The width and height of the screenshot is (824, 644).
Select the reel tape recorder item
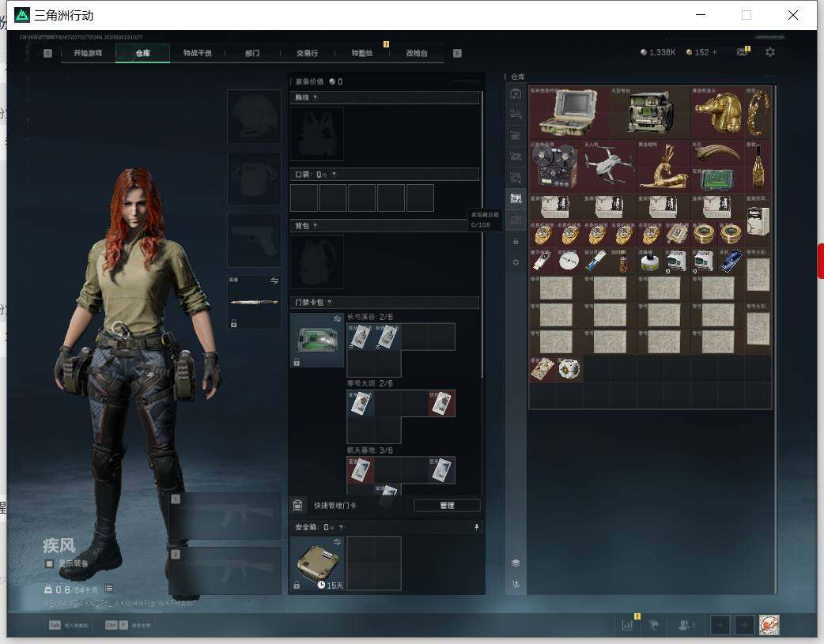point(555,166)
